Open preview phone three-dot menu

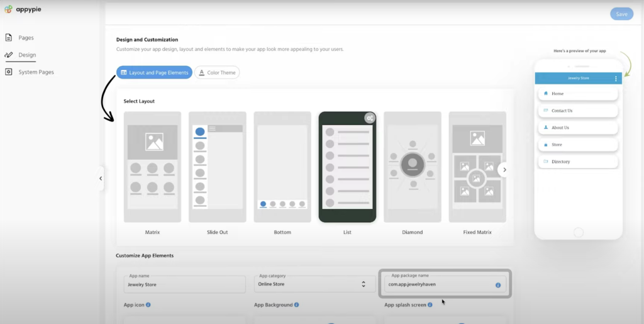[616, 79]
